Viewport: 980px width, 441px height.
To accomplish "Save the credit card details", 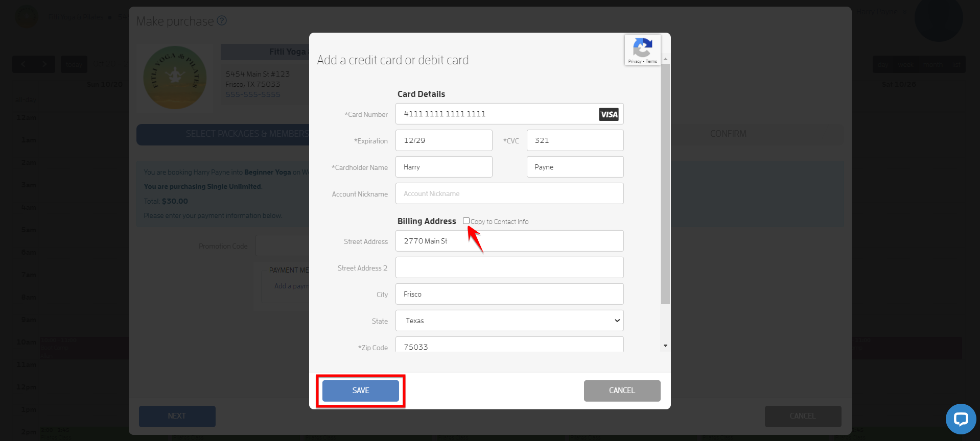I will point(361,390).
